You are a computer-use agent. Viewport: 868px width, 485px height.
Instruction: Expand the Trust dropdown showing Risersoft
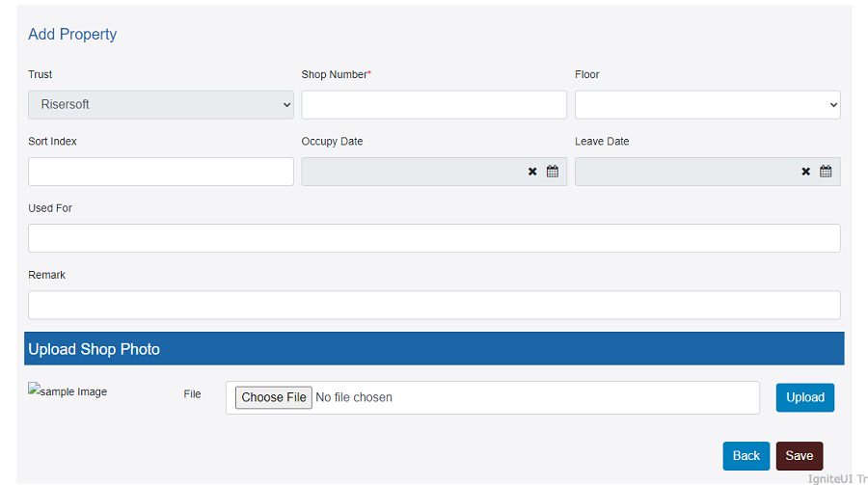(160, 105)
